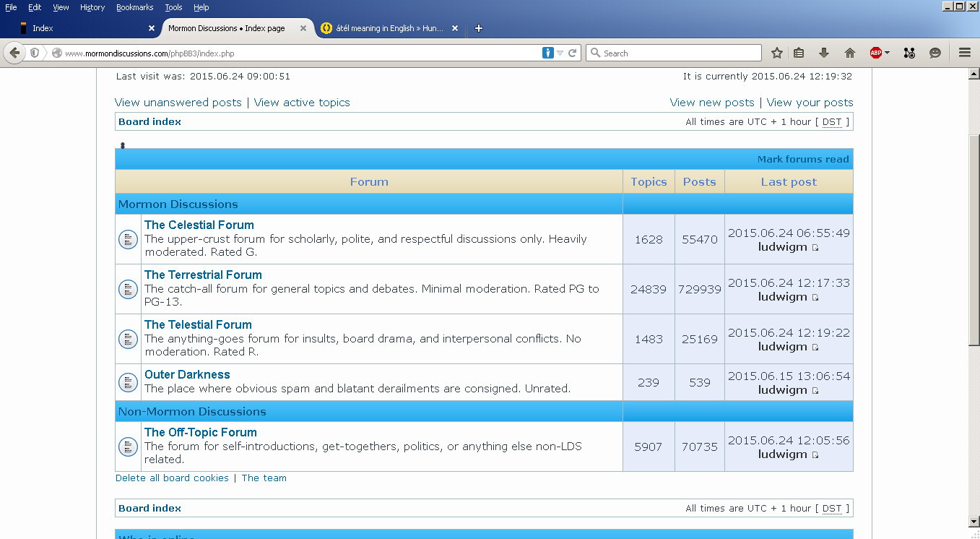Show bookmarks list icon
This screenshot has width=980, height=539.
click(x=799, y=53)
